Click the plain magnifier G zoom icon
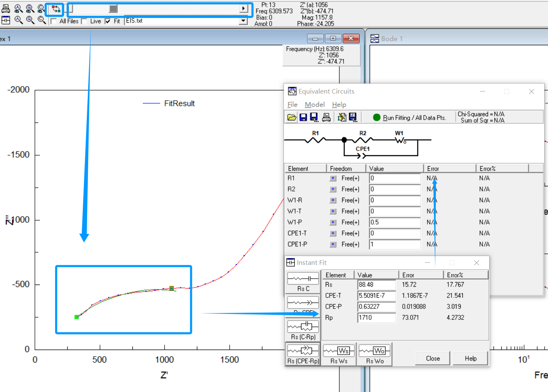The width and height of the screenshot is (548, 392). pyautogui.click(x=30, y=20)
